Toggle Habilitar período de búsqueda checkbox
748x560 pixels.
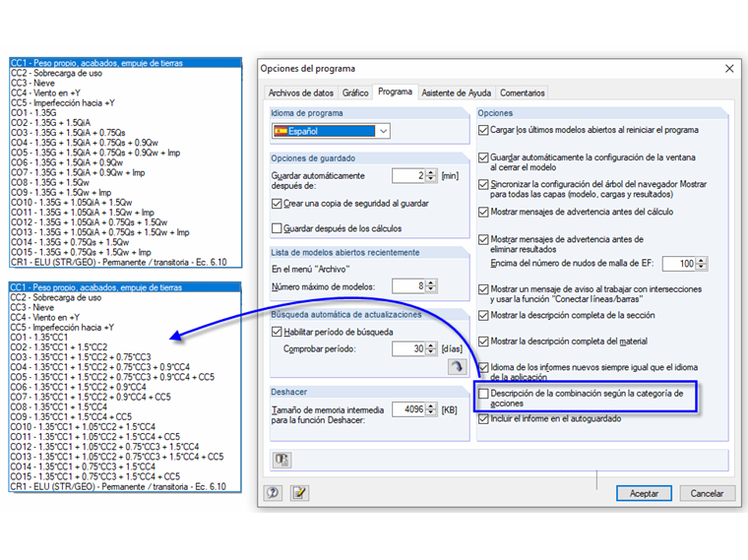tap(277, 332)
